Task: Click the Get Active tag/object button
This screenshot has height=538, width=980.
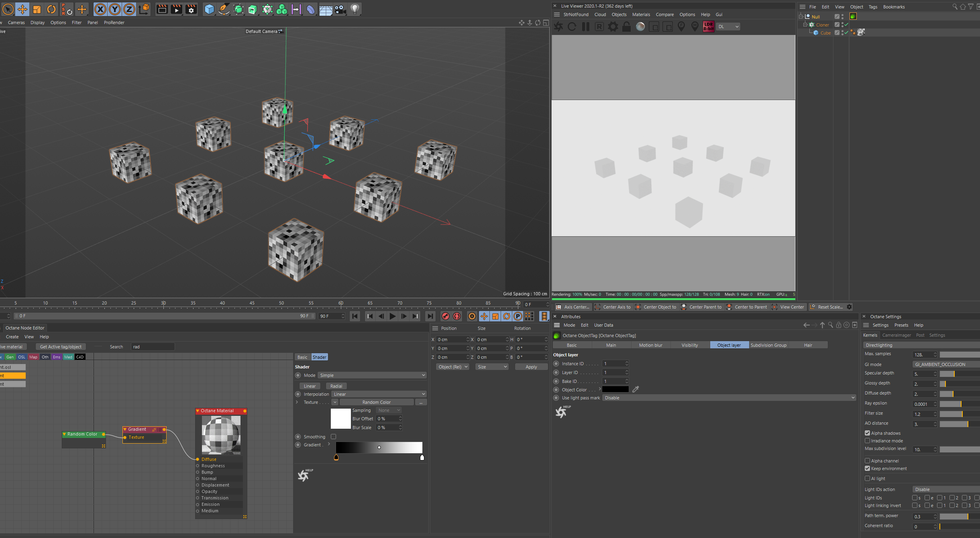Action: click(61, 347)
